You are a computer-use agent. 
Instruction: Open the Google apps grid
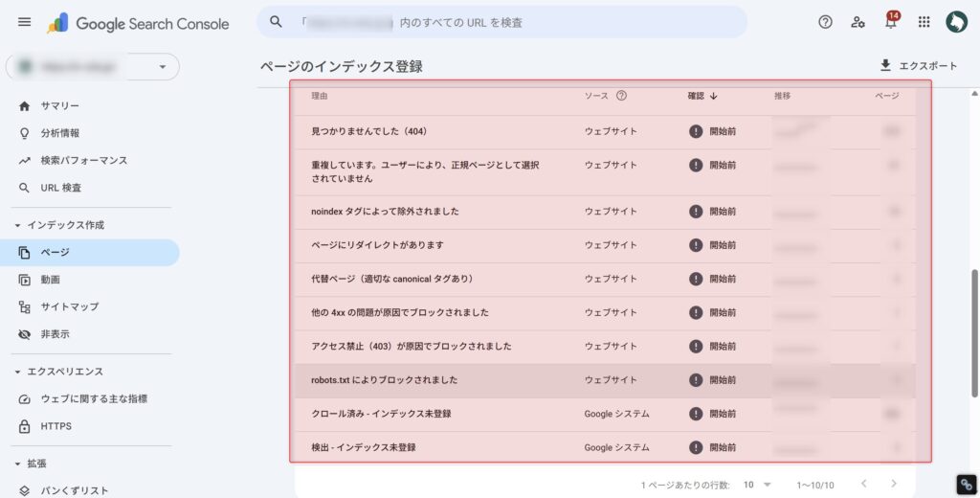[x=924, y=22]
